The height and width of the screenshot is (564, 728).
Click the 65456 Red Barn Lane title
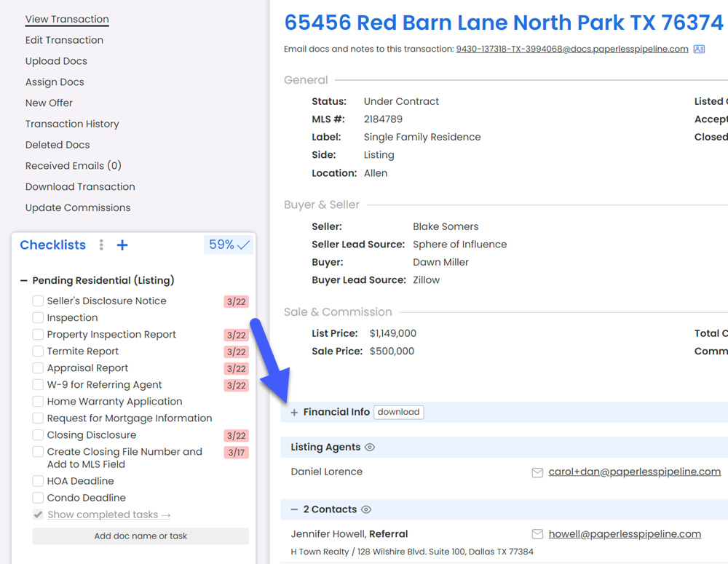[x=503, y=23]
